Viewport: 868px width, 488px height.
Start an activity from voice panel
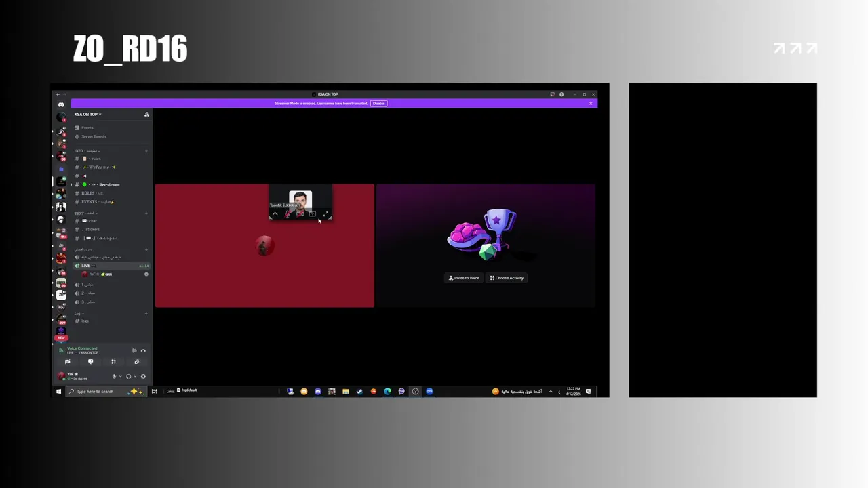[x=113, y=362]
